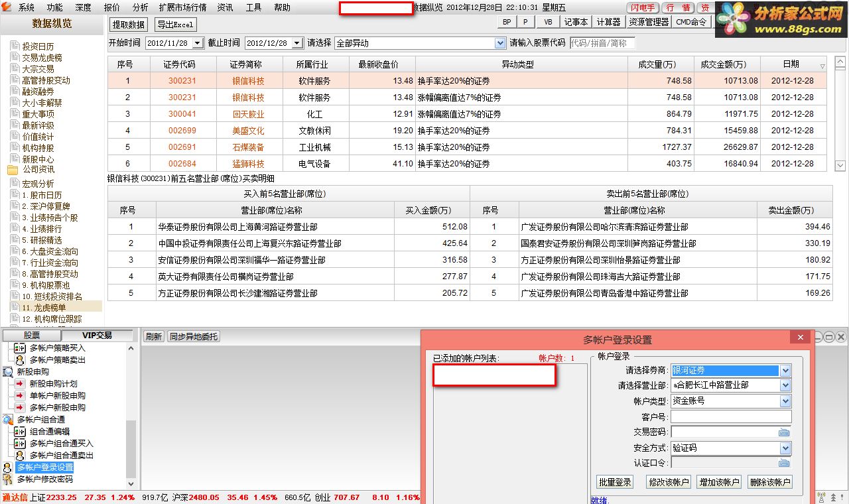Click document icon beside 交易龙虎榜

(x=15, y=58)
